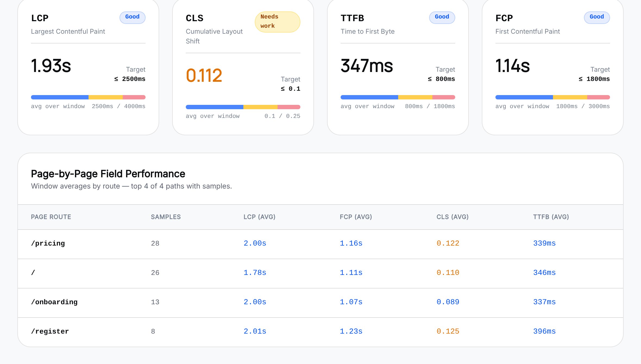Click the 337ms TTFB value
Viewport: 641px width, 364px height.
(x=545, y=302)
